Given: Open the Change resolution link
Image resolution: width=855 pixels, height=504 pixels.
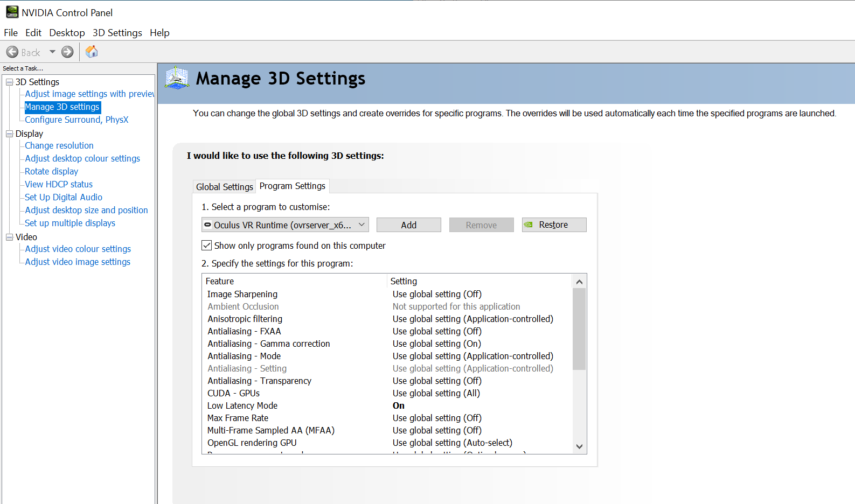Looking at the screenshot, I should tap(59, 145).
